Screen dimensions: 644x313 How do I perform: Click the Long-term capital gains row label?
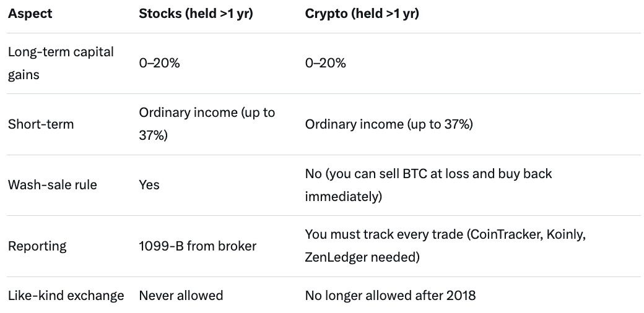[x=61, y=63]
